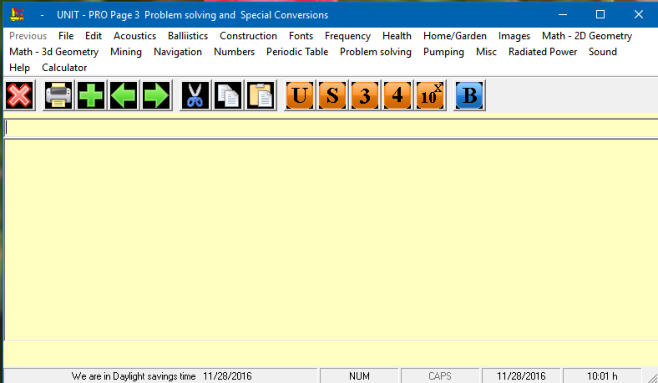Image resolution: width=658 pixels, height=383 pixels.
Task: Go forward with green right arrow
Action: 156,95
